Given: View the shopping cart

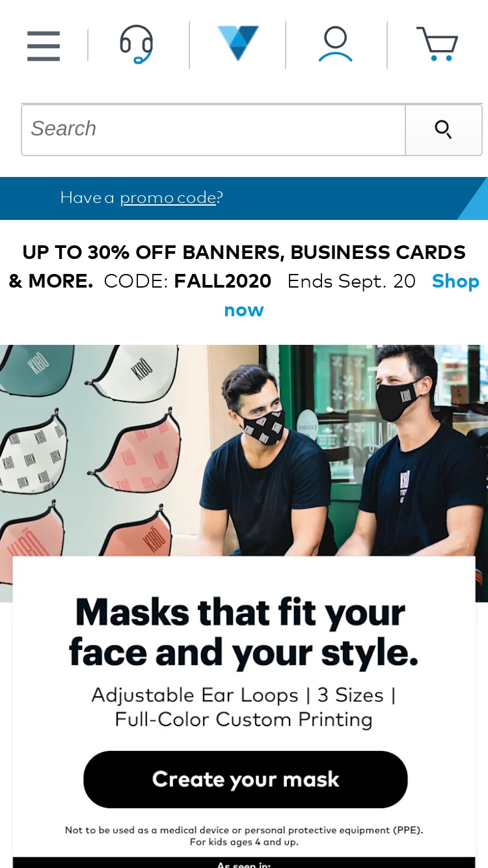Looking at the screenshot, I should (x=437, y=44).
